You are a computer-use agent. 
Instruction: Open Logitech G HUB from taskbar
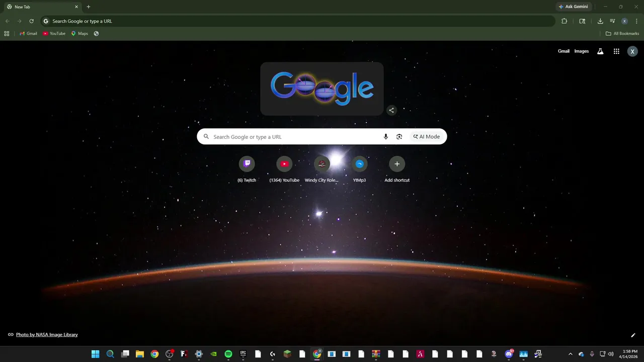point(273,354)
